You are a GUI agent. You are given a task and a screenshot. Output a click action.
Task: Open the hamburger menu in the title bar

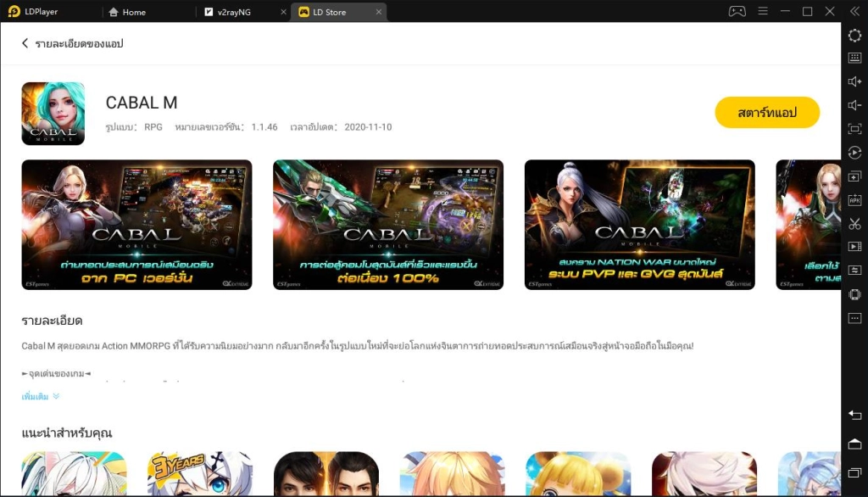pyautogui.click(x=763, y=11)
